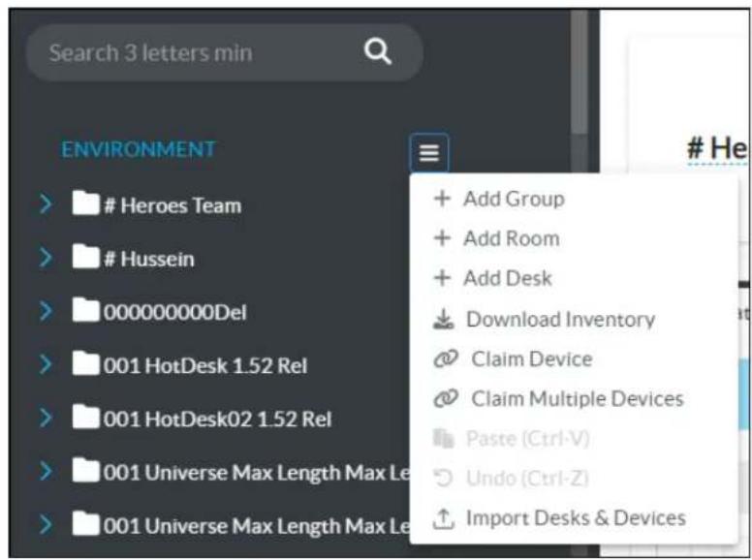Click the plus icon beside Add Desk
Viewport: 752px width, 560px height.
point(442,278)
